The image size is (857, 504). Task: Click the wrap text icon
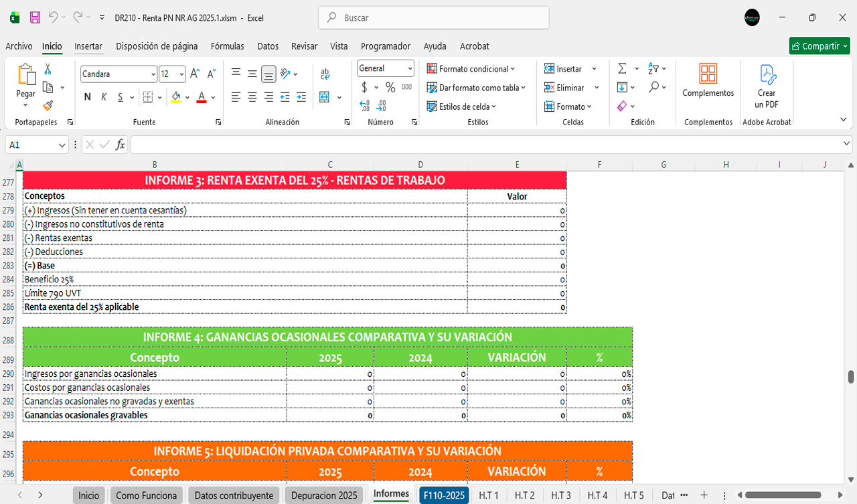pyautogui.click(x=325, y=74)
